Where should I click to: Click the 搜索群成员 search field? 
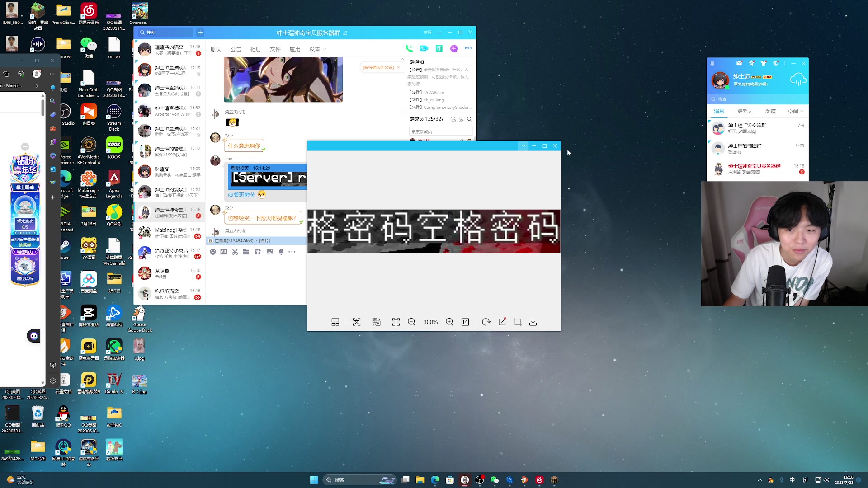point(440,131)
